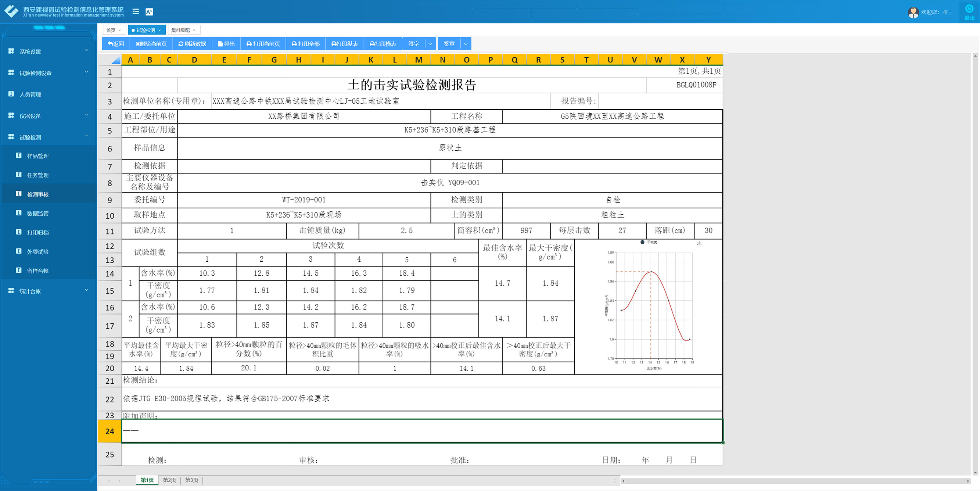Open the 签章 dropdown arrow

466,44
